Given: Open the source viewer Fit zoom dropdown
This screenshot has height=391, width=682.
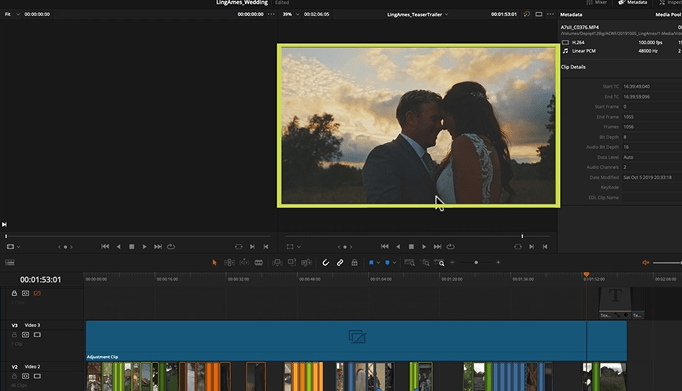Looking at the screenshot, I should coord(12,14).
